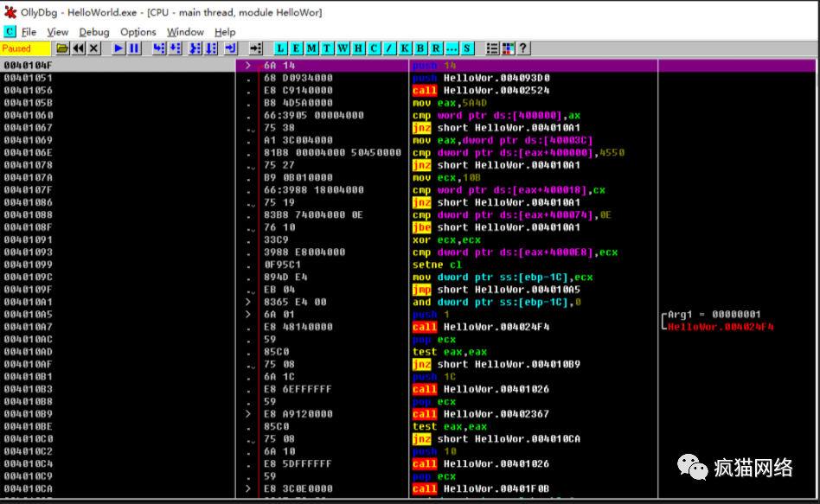Select the 'push 1C' instruction
The image size is (820, 504).
click(434, 377)
